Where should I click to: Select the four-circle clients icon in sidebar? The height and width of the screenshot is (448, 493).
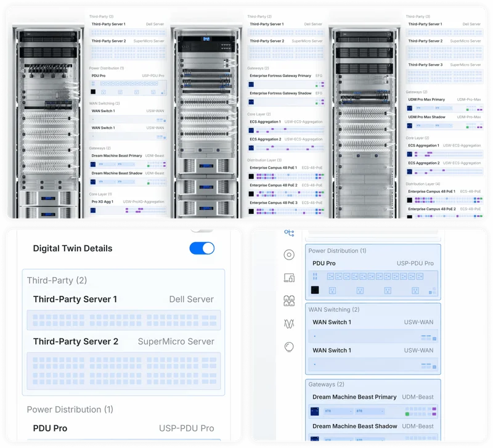pos(289,301)
